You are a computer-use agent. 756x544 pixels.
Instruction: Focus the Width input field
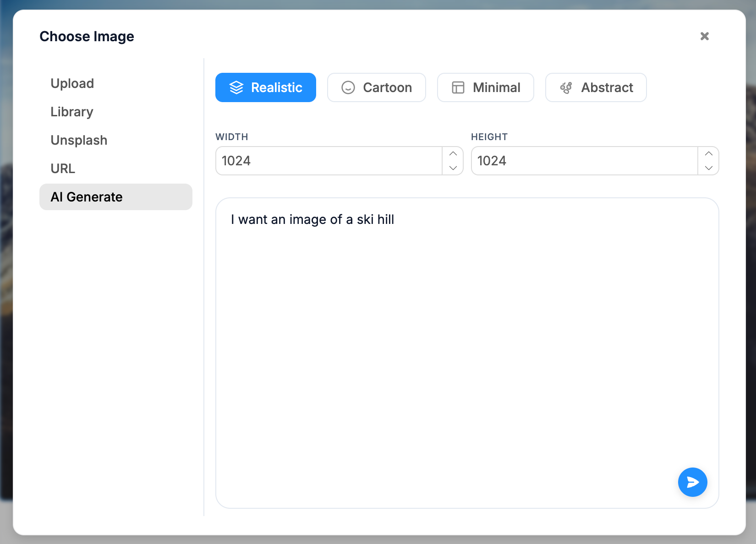click(329, 161)
